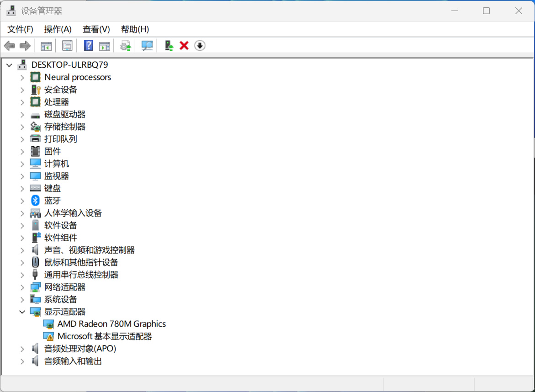Select the 显示适配器 category label
This screenshot has width=535, height=392.
point(65,312)
